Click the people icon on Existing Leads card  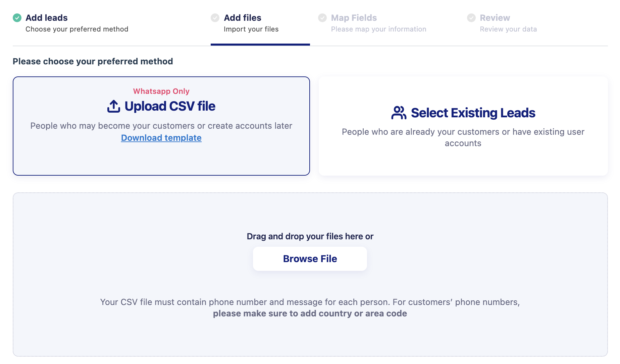point(399,113)
